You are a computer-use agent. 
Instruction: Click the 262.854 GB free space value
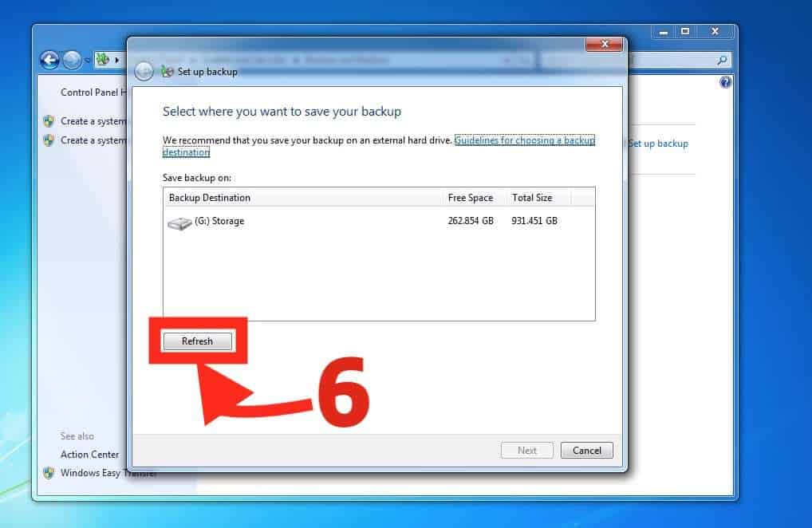click(x=471, y=220)
